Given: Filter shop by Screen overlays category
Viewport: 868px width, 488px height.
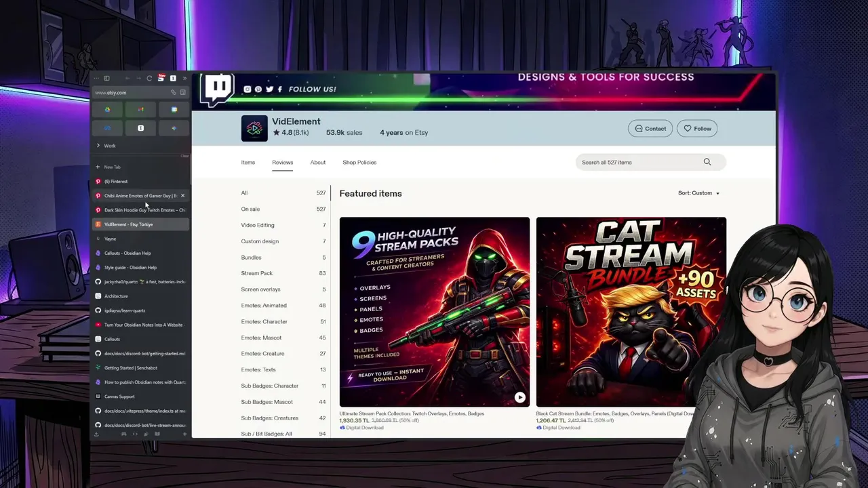Looking at the screenshot, I should 283,289.
